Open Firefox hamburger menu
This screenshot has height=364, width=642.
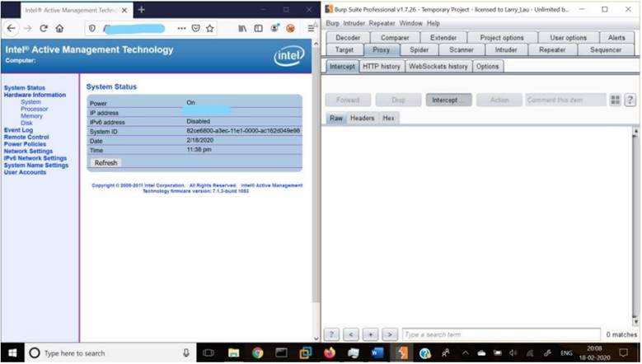click(x=311, y=28)
